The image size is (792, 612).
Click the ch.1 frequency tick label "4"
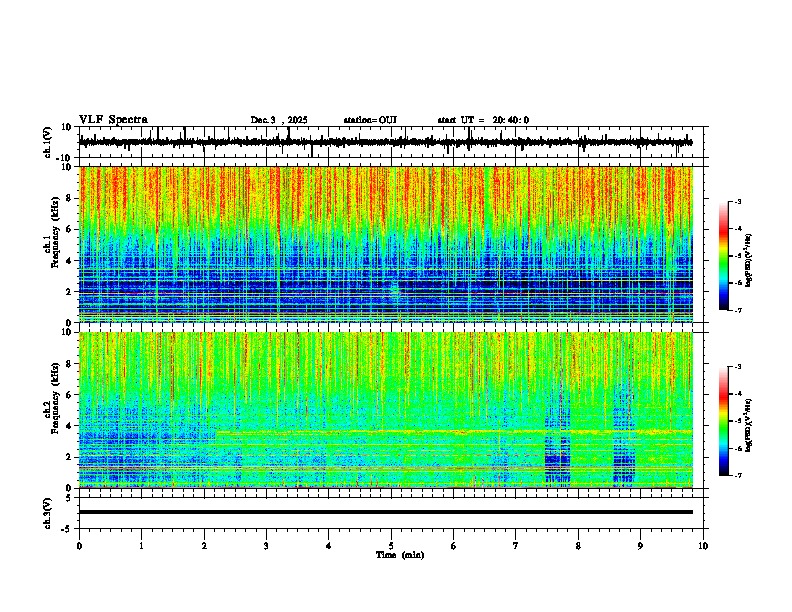pyautogui.click(x=70, y=261)
